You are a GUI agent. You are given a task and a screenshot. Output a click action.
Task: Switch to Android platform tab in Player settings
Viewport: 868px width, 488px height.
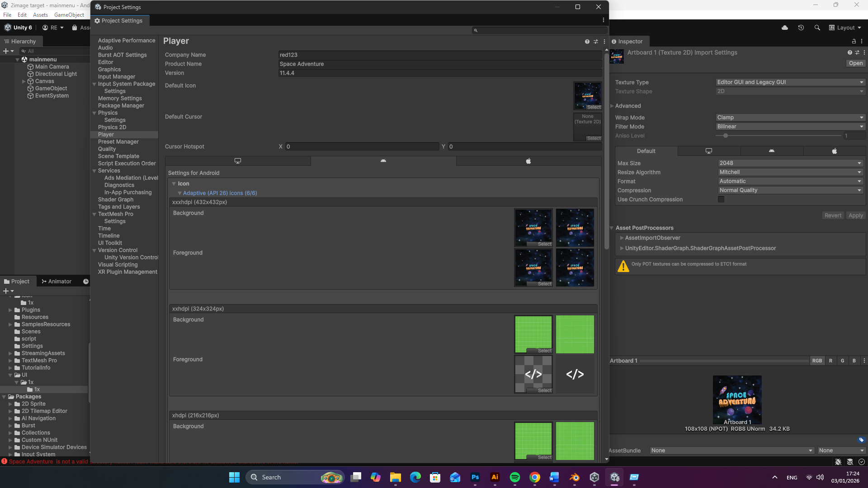383,161
